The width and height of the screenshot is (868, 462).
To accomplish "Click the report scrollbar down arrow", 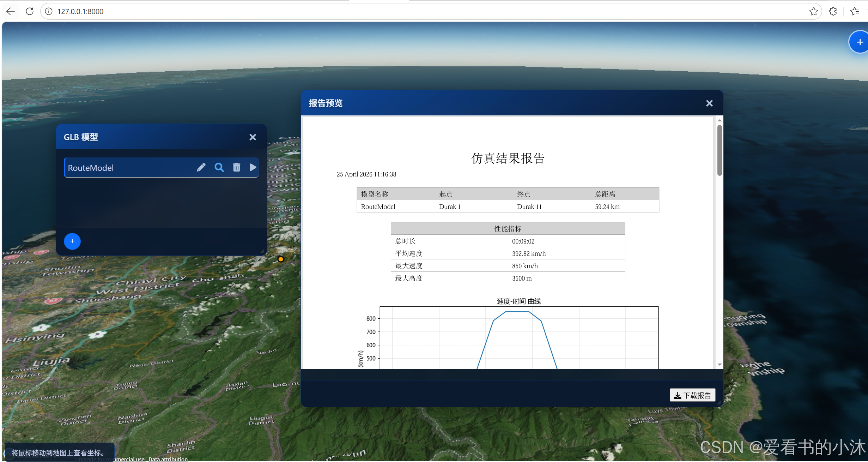I will (720, 365).
